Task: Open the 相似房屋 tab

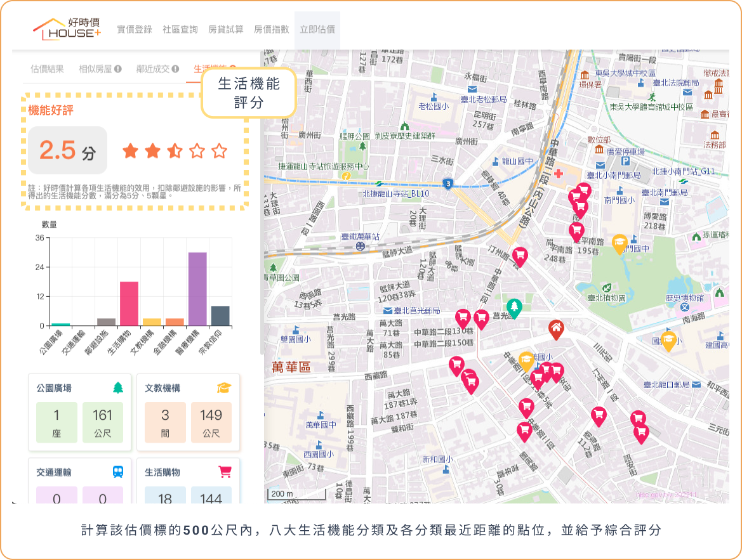Action: 95,69
